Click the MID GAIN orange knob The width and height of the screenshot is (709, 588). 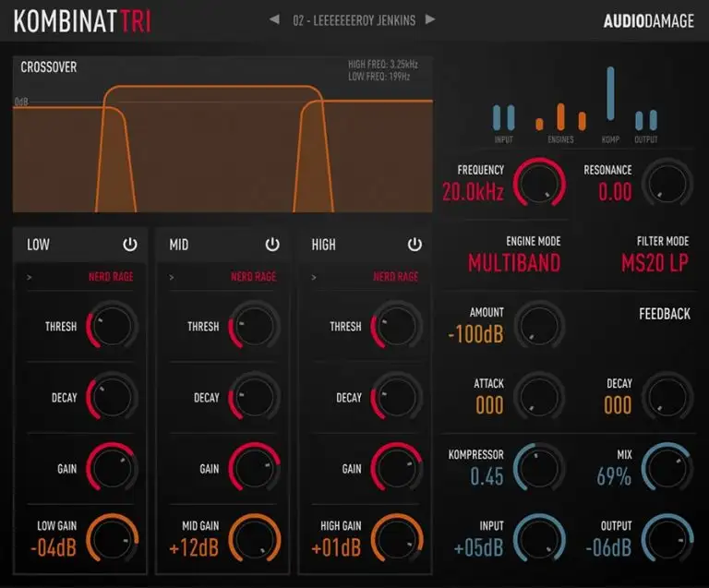pyautogui.click(x=254, y=538)
